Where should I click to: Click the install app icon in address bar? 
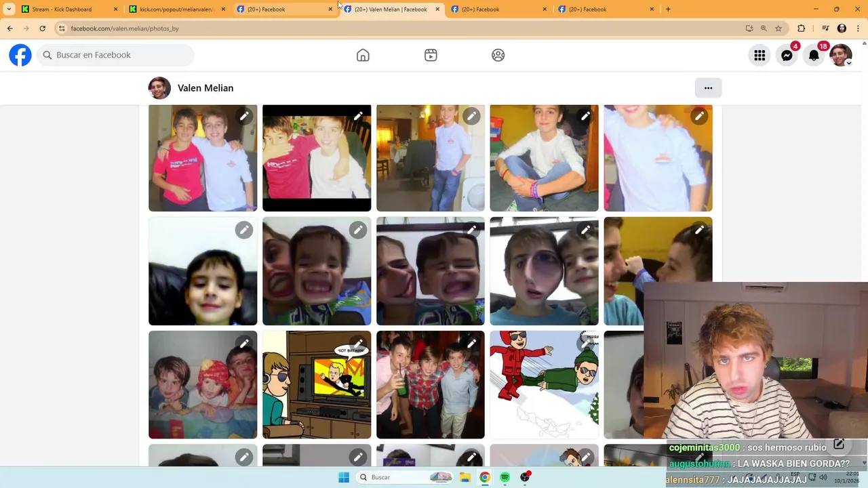[x=749, y=28]
